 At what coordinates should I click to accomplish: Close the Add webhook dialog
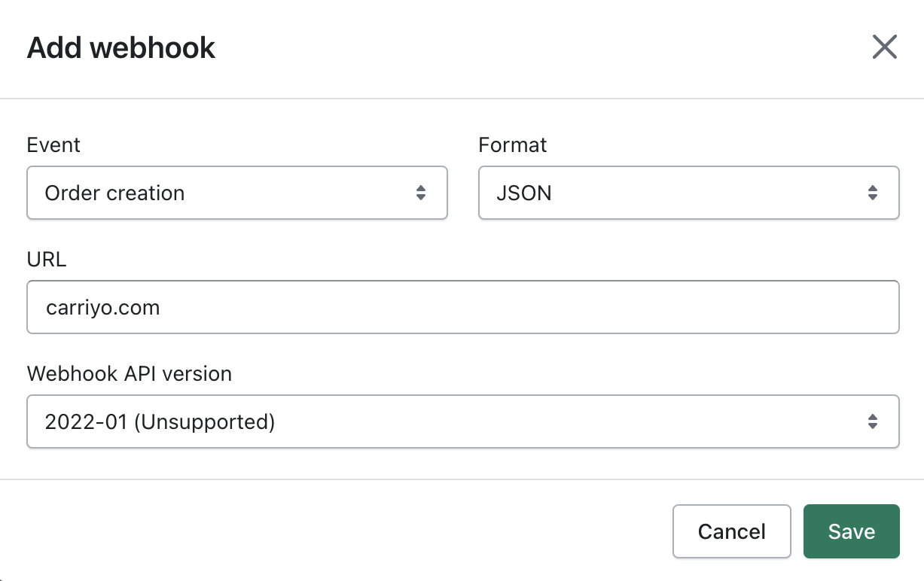pyautogui.click(x=884, y=47)
